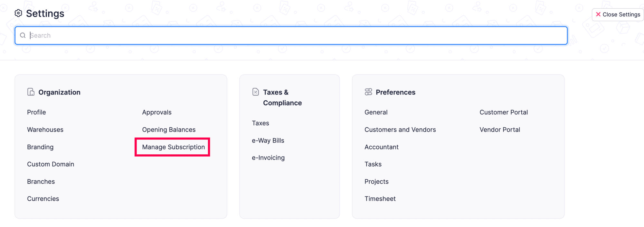Open Custom Domain settings
Viewport: 644px width, 227px height.
[x=51, y=164]
